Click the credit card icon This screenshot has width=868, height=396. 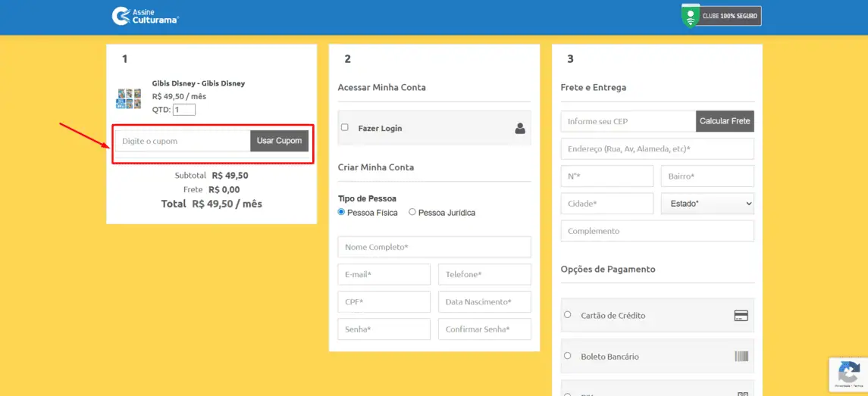[741, 315]
